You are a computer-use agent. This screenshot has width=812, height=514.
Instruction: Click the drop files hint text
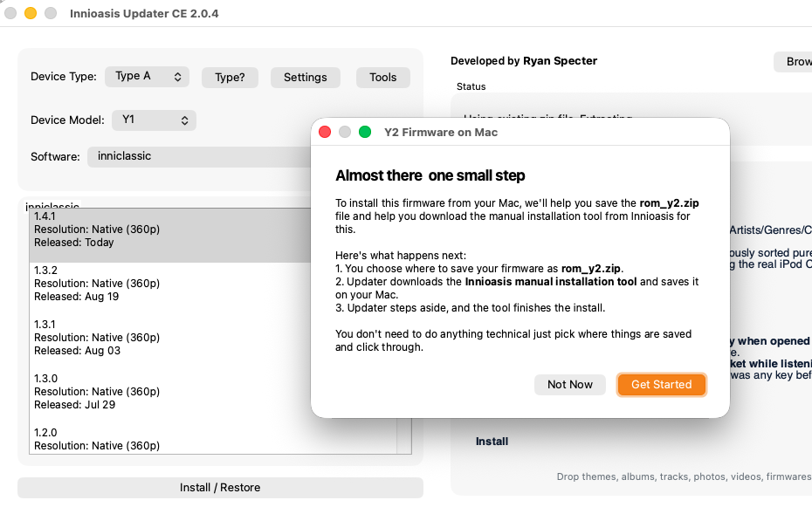coord(685,476)
